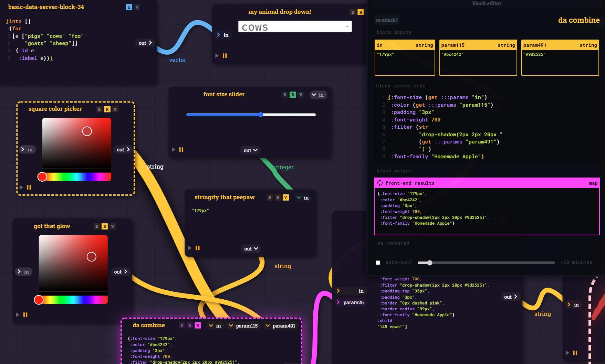The width and height of the screenshot is (605, 364).
Task: Click the map label in results header
Action: pyautogui.click(x=593, y=183)
